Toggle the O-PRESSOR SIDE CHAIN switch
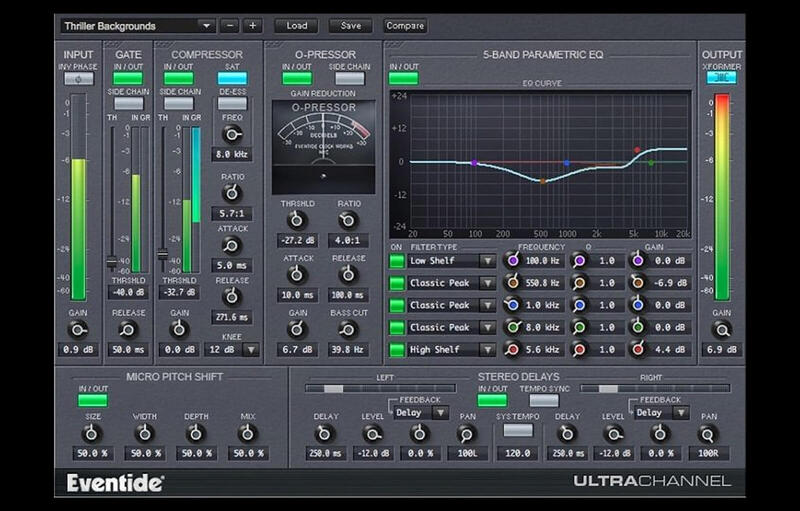 (x=349, y=79)
